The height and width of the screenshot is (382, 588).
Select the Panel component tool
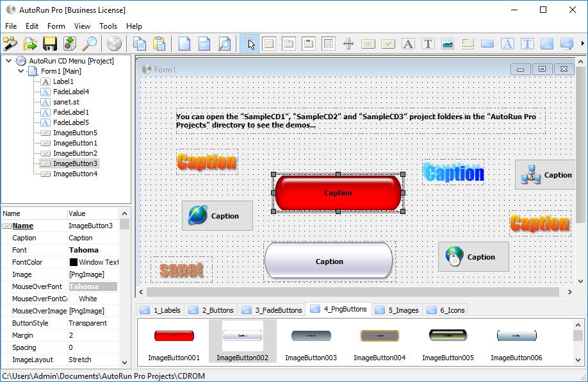(269, 44)
